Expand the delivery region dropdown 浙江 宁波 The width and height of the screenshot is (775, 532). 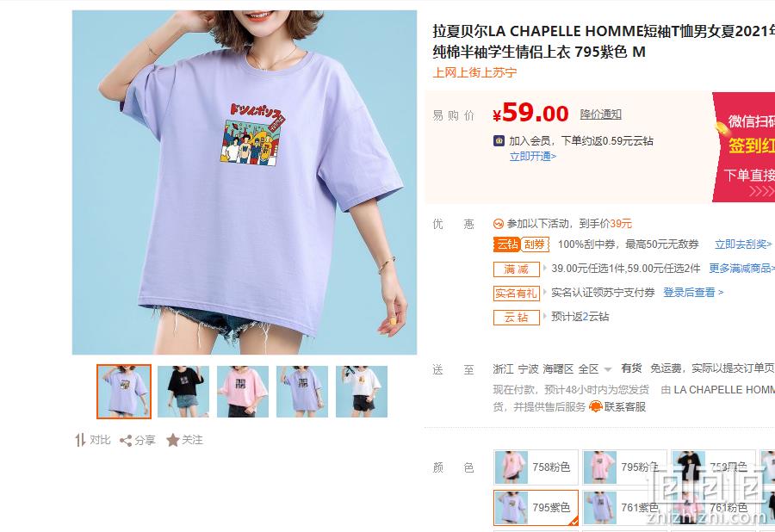pyautogui.click(x=553, y=369)
